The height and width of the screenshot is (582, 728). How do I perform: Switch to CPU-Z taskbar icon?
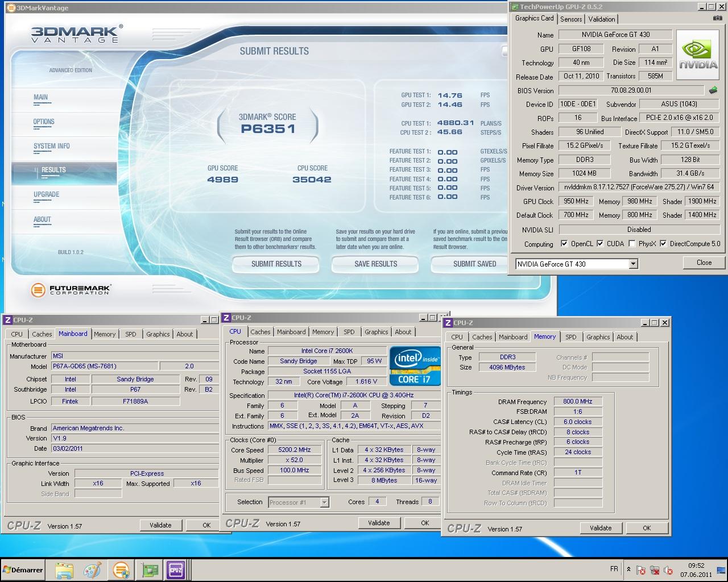pyautogui.click(x=176, y=569)
